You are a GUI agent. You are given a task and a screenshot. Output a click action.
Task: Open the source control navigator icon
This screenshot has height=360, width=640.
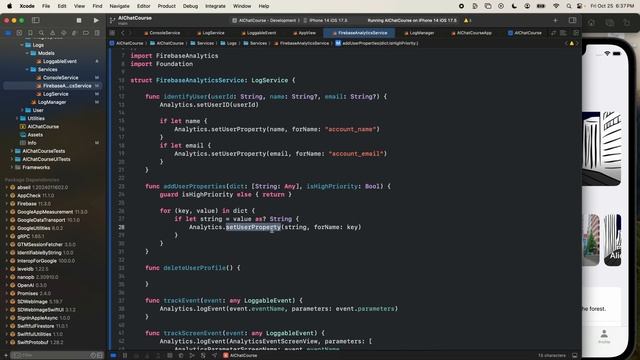[19, 33]
